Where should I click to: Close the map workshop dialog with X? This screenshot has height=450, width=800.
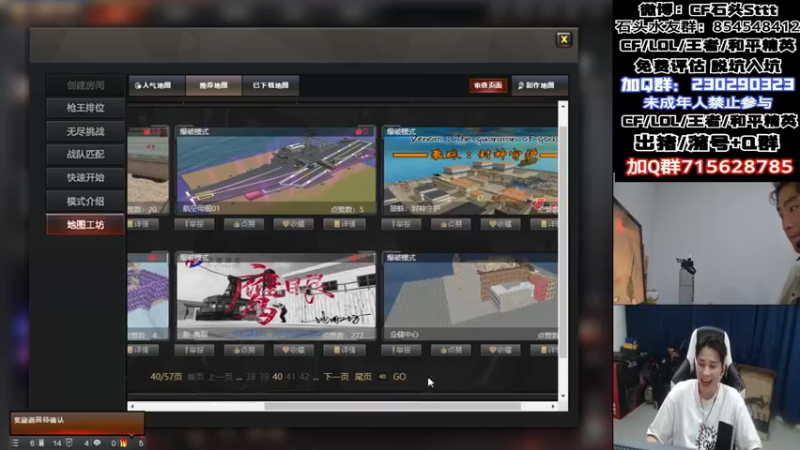564,39
